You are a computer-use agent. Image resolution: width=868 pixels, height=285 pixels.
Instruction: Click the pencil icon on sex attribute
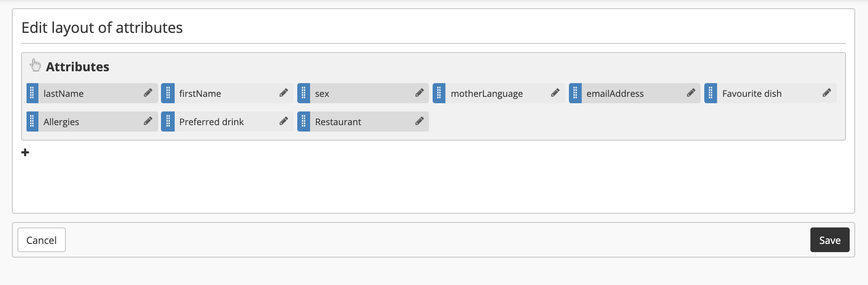419,93
